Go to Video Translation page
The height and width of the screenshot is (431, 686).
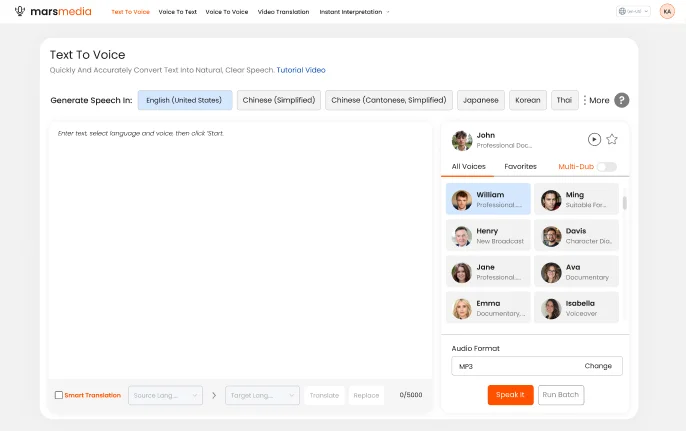point(283,12)
